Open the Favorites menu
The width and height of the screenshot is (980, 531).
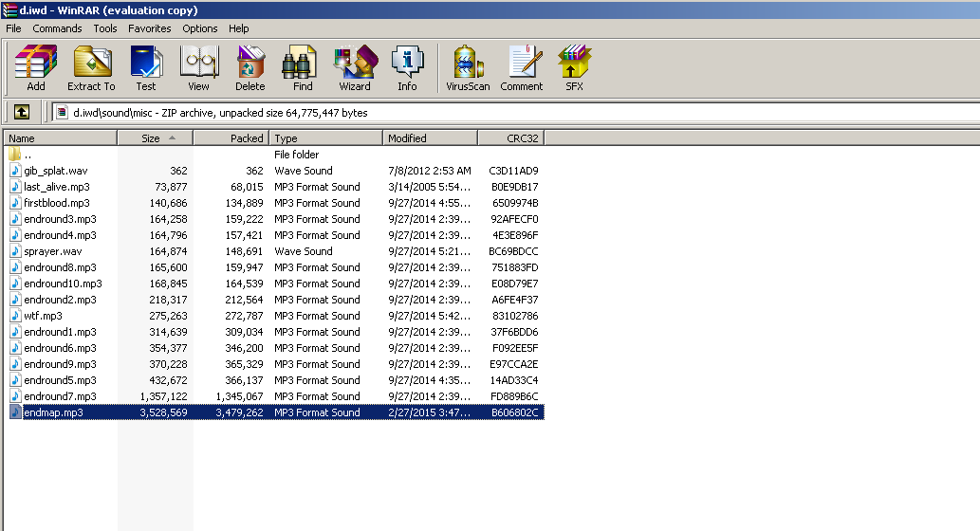[x=150, y=28]
